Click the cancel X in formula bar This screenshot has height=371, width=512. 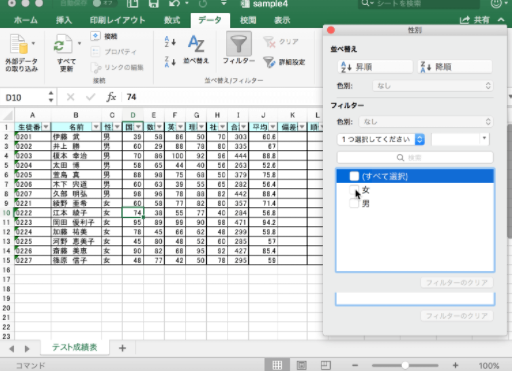pyautogui.click(x=70, y=97)
